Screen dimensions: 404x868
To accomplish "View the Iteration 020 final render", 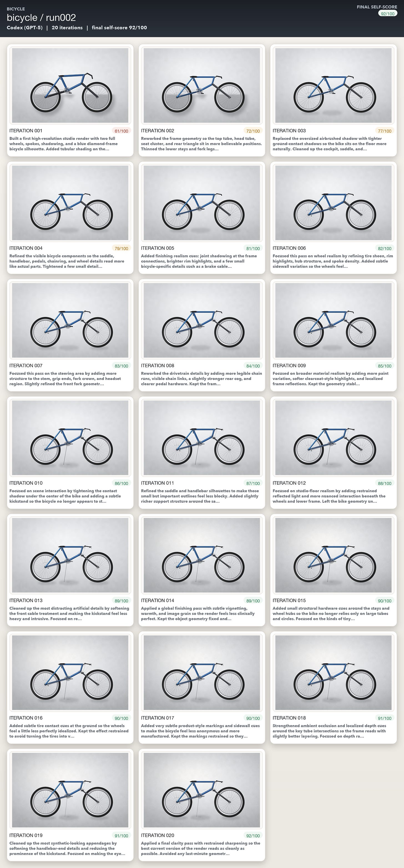I will 202,790.
